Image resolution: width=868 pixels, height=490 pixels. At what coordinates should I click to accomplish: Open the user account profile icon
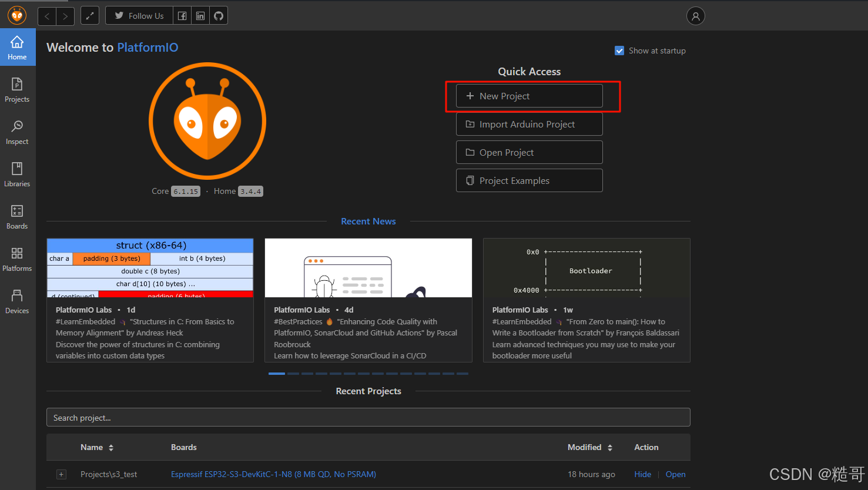695,16
